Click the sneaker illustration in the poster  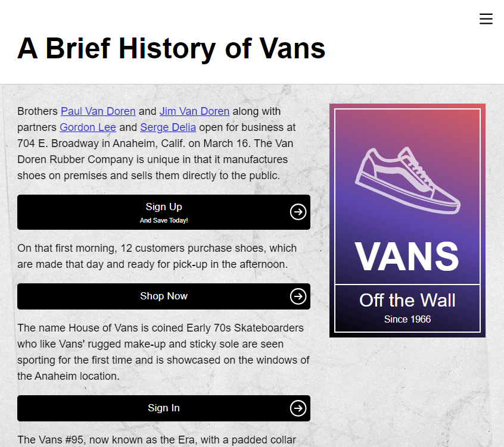tap(407, 180)
